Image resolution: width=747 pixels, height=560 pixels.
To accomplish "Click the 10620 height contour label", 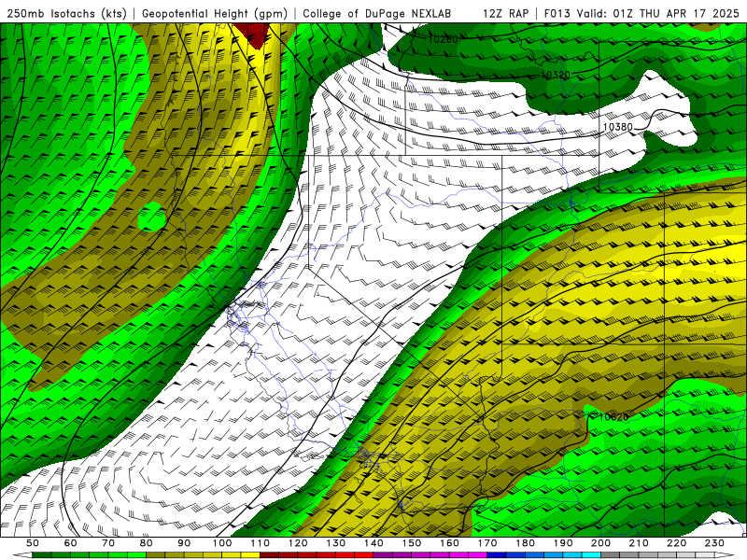I will tap(613, 417).
